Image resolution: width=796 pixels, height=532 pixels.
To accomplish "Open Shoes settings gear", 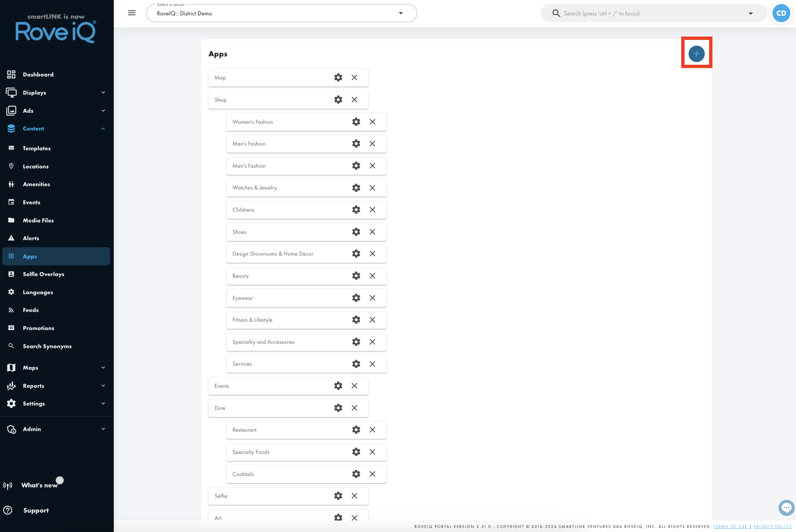I will pyautogui.click(x=356, y=232).
